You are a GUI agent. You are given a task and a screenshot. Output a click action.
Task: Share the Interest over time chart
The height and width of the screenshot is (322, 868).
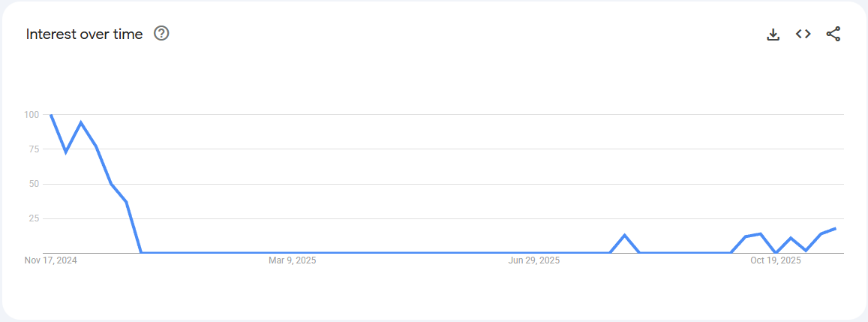(833, 34)
